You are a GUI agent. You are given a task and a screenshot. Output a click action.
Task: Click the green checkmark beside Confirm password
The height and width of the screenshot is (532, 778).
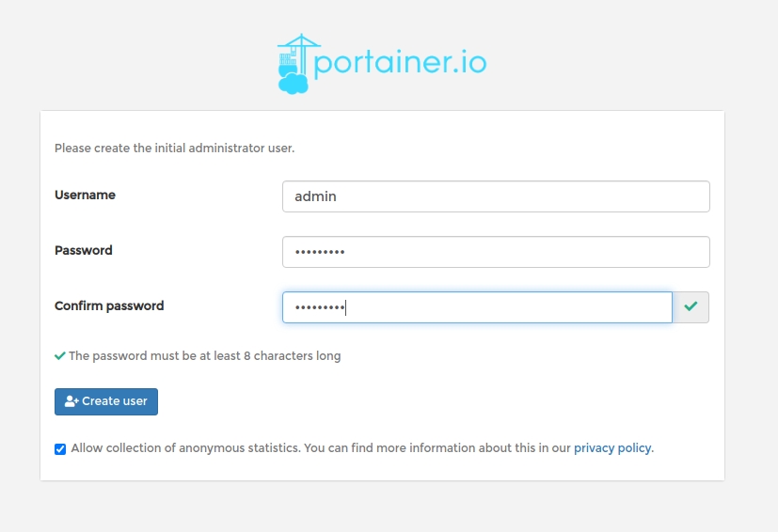[691, 307]
